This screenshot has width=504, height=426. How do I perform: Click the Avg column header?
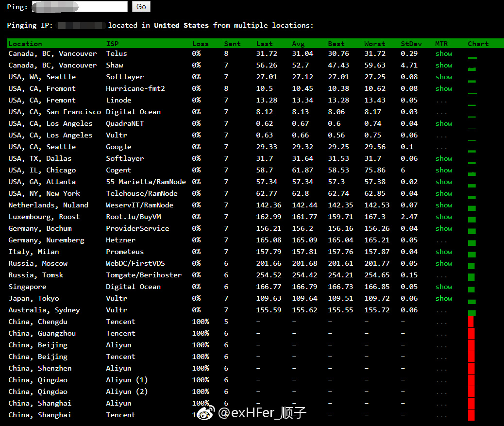coord(298,44)
